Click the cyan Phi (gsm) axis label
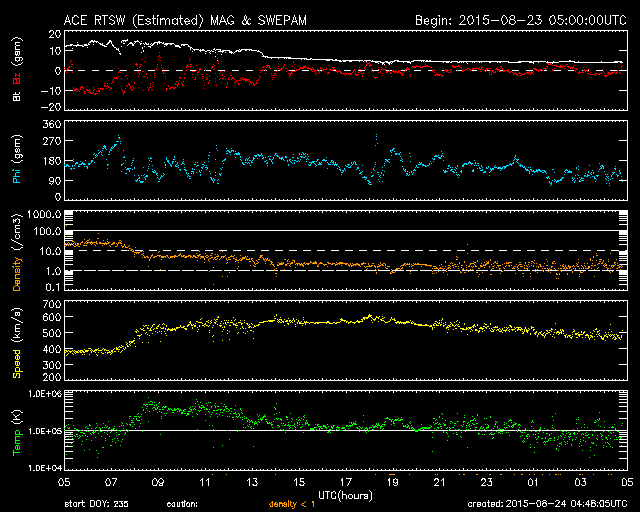 (16, 159)
